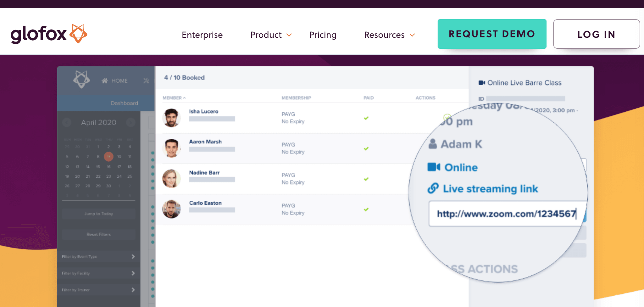Toggle paid checkmark for Carlo Easton
Screen dimensions: 644x307
(366, 209)
